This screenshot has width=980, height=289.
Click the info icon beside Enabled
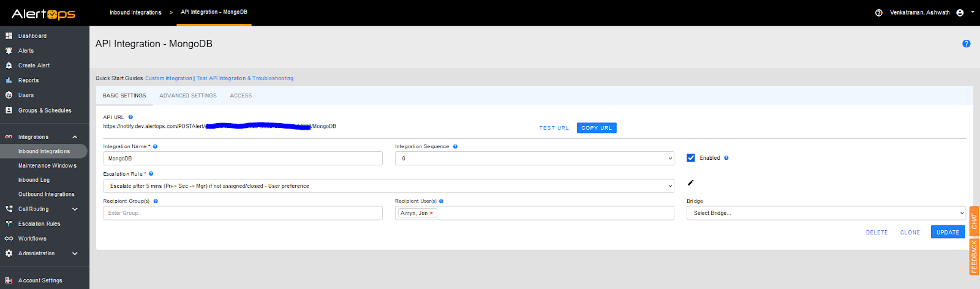726,158
